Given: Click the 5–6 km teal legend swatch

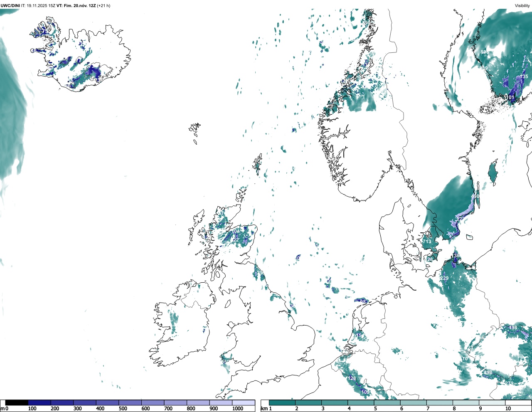Looking at the screenshot, I should (387, 402).
